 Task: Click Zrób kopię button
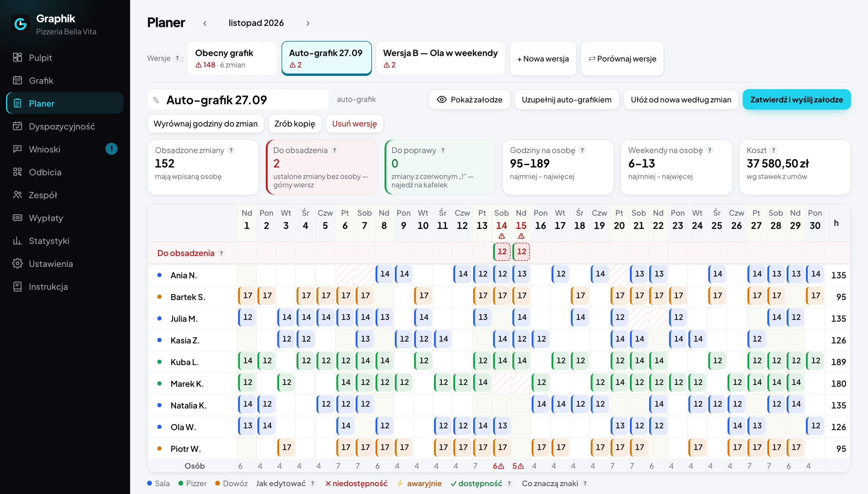pyautogui.click(x=295, y=123)
